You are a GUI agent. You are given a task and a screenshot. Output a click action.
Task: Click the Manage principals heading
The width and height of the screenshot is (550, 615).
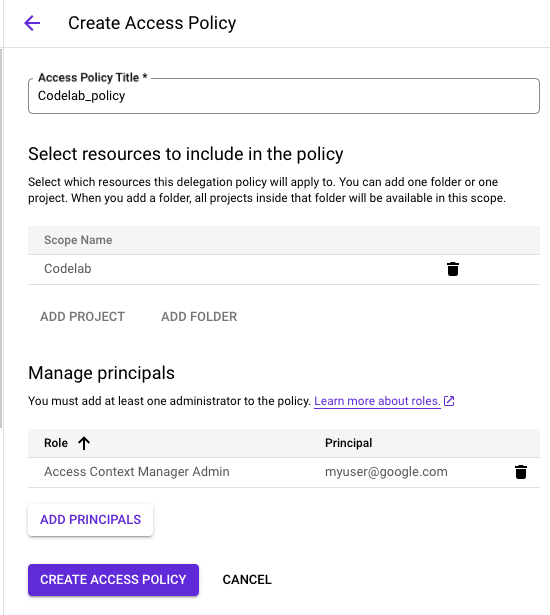101,373
